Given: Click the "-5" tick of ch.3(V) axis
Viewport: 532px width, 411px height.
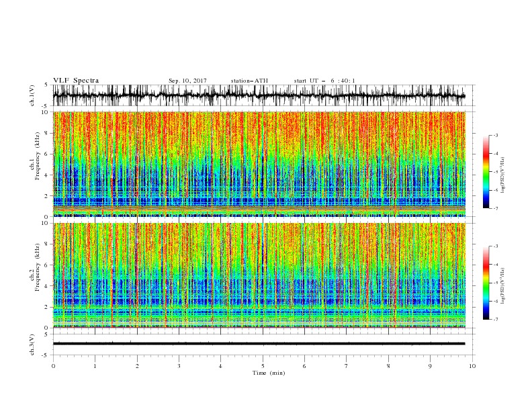Looking at the screenshot, I should coord(46,355).
